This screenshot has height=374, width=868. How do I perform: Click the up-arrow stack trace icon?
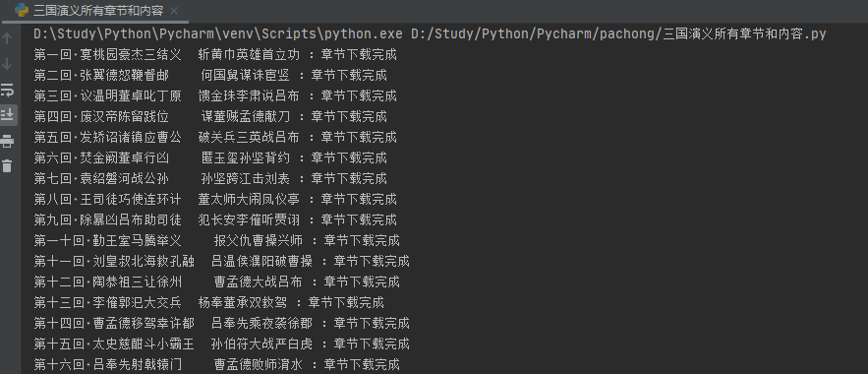click(7, 38)
